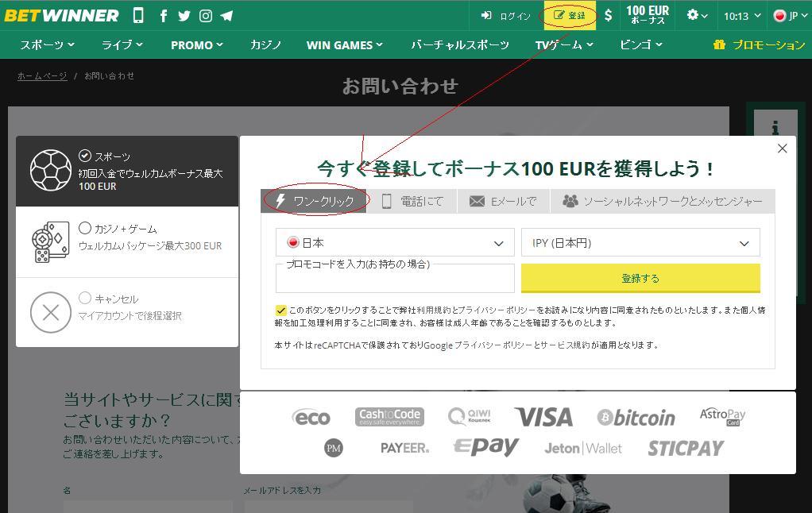Click the STICPAY payment logo
The image size is (812, 513).
[686, 449]
